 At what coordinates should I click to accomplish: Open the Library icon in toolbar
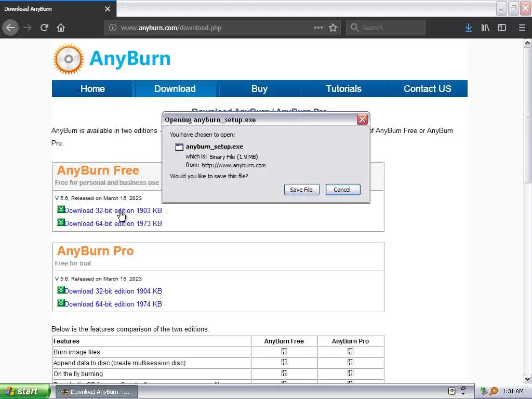tap(485, 28)
